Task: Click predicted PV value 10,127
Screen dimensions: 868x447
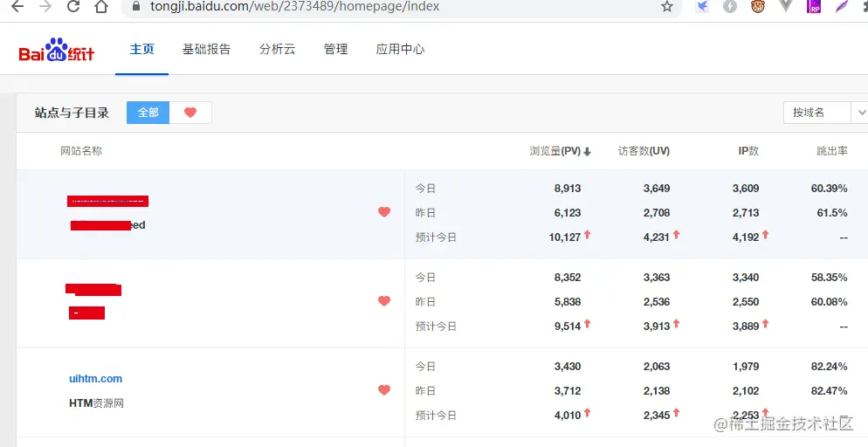Action: pyautogui.click(x=565, y=237)
